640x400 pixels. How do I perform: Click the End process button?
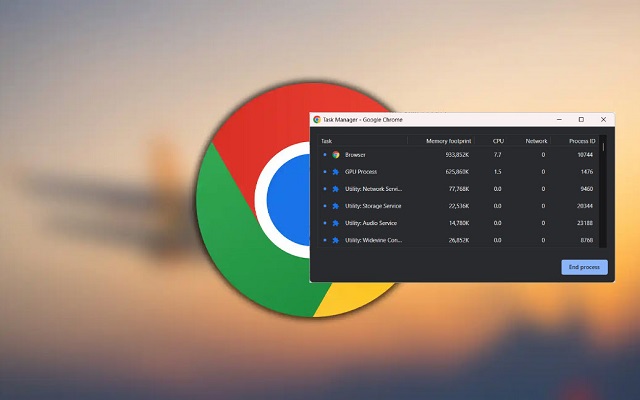point(584,267)
